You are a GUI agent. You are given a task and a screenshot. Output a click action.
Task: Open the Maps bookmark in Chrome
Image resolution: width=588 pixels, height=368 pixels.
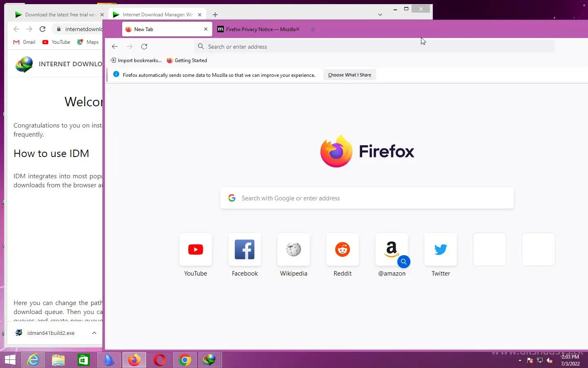pos(88,42)
